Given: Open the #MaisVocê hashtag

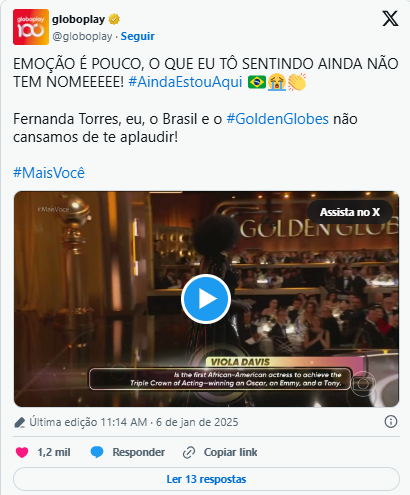Looking at the screenshot, I should (49, 173).
